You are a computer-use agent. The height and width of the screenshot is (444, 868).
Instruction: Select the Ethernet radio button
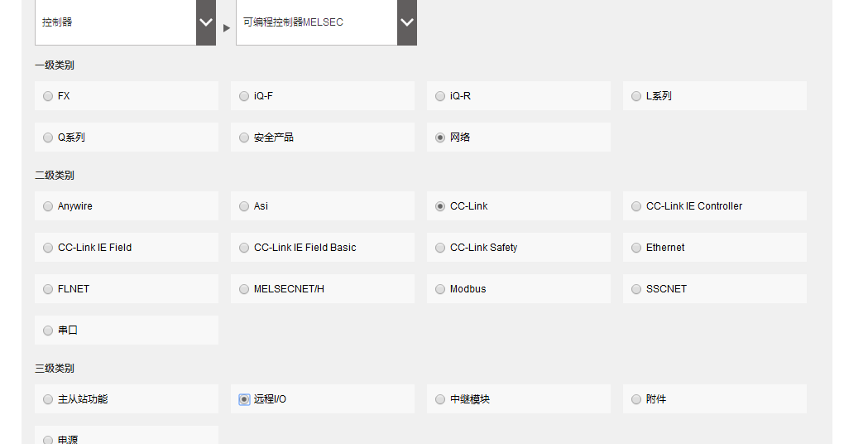click(x=636, y=248)
